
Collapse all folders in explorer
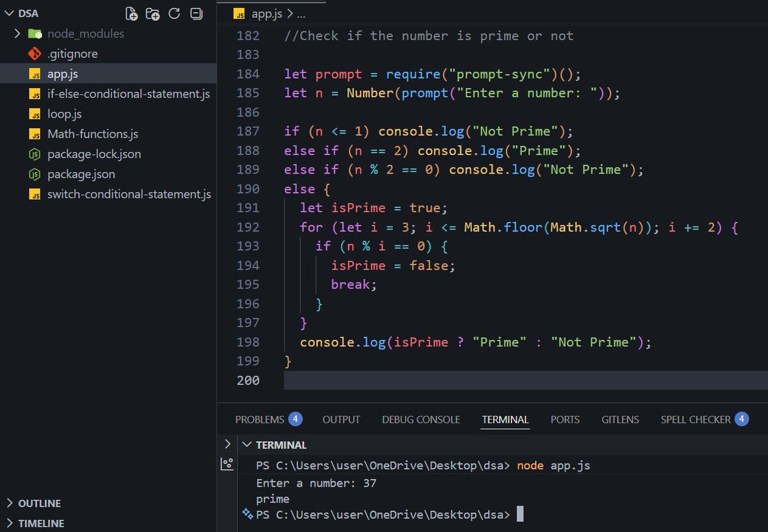coord(196,13)
